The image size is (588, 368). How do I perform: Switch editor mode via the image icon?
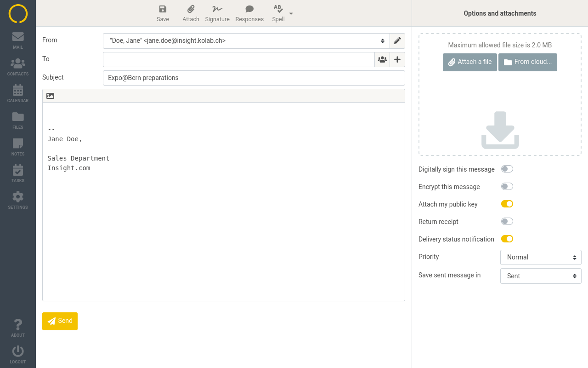[51, 96]
